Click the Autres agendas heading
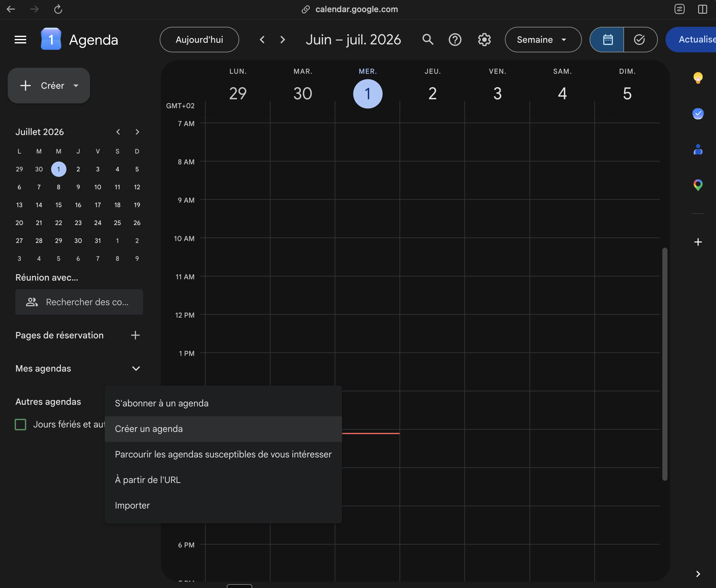Screen dimensions: 716x588 click(48, 402)
